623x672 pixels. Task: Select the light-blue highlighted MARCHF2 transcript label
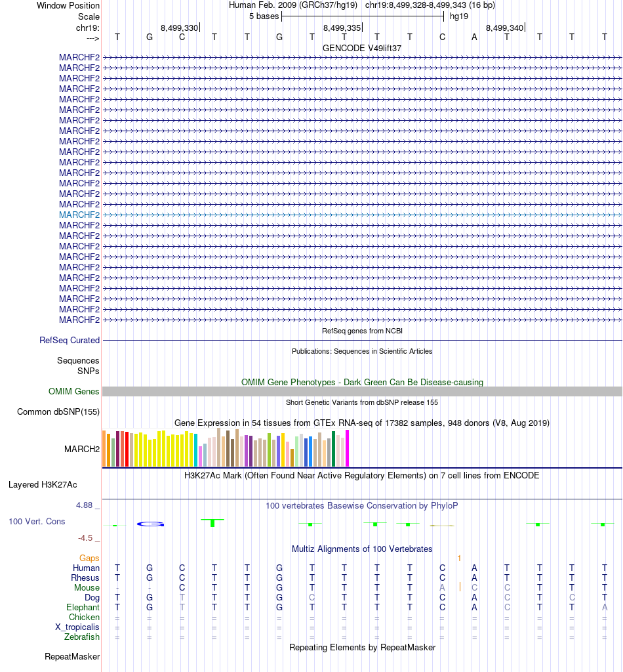(x=79, y=215)
